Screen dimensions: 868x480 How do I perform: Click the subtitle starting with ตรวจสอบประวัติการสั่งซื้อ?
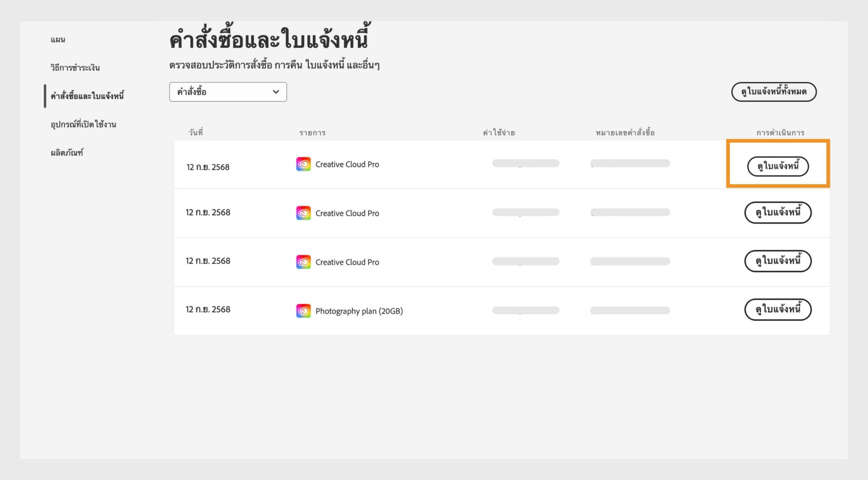[x=274, y=65]
